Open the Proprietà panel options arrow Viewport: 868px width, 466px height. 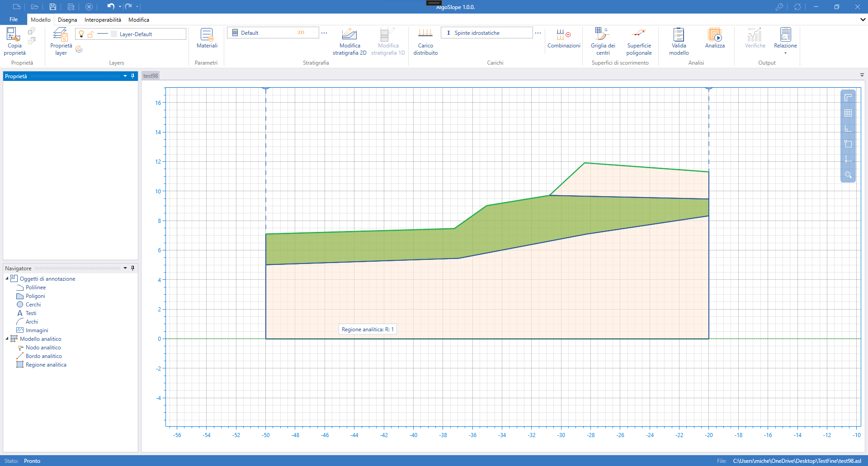[125, 76]
